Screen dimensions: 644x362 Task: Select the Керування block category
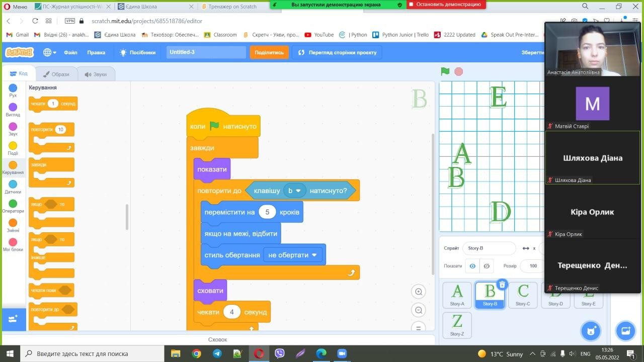coord(13,167)
